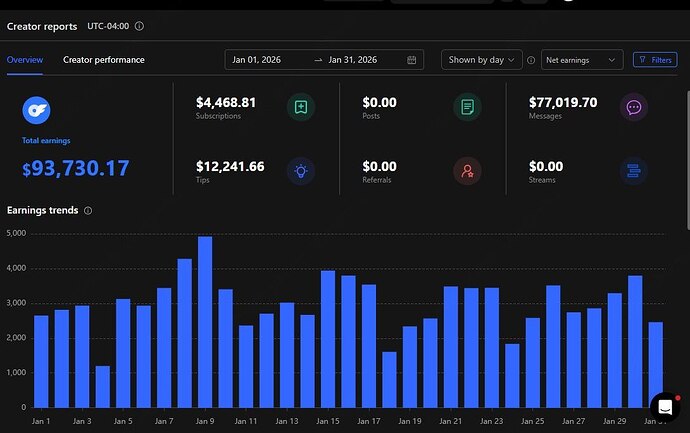The height and width of the screenshot is (433, 690).
Task: Click the blue Total earnings logo icon
Action: pos(37,110)
